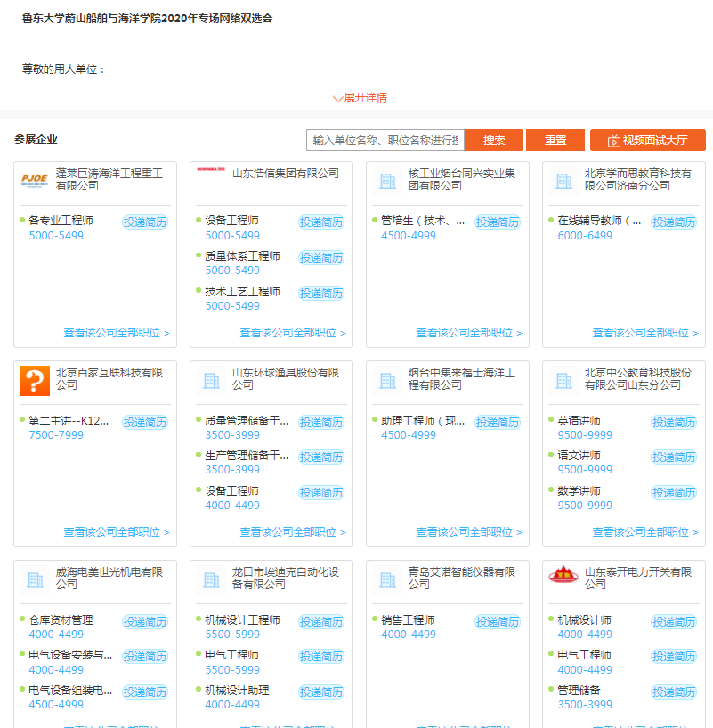
Task: Click salary 7500-7999 under 第二主讲
Action: pyautogui.click(x=56, y=435)
